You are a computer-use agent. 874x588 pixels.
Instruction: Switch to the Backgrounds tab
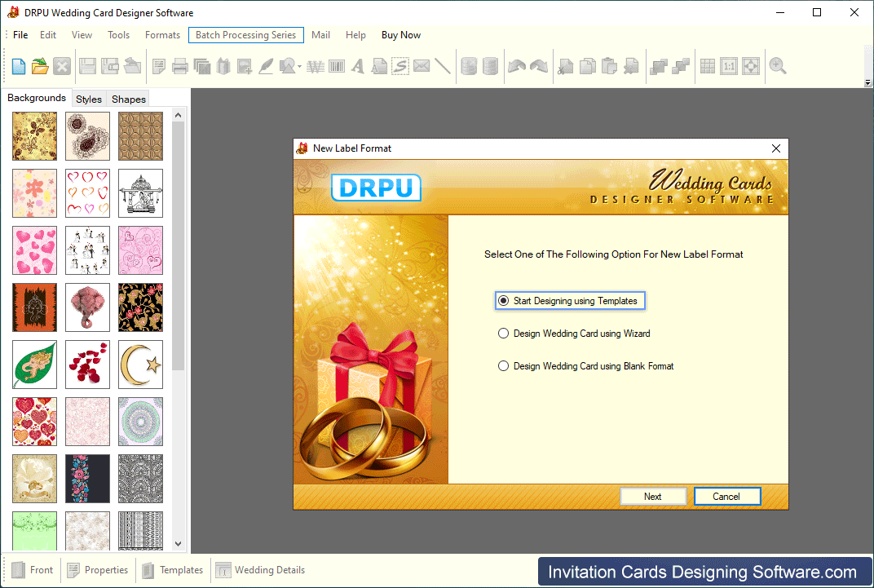(37, 98)
